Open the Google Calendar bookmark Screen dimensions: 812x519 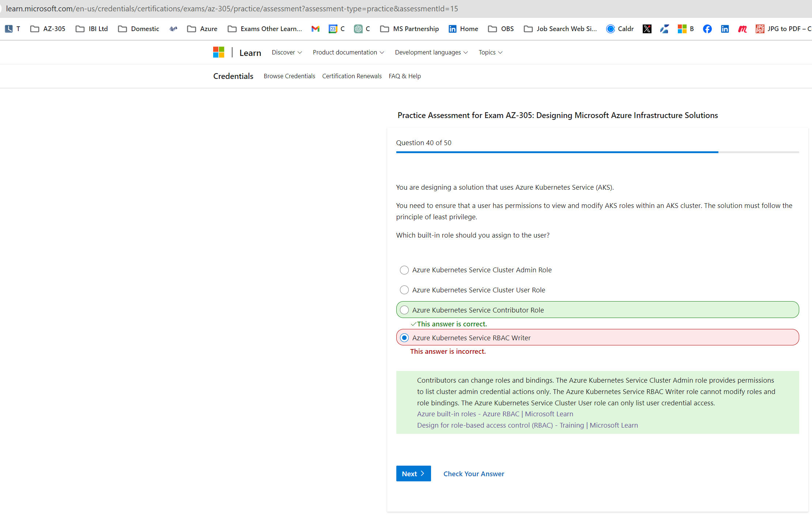337,29
